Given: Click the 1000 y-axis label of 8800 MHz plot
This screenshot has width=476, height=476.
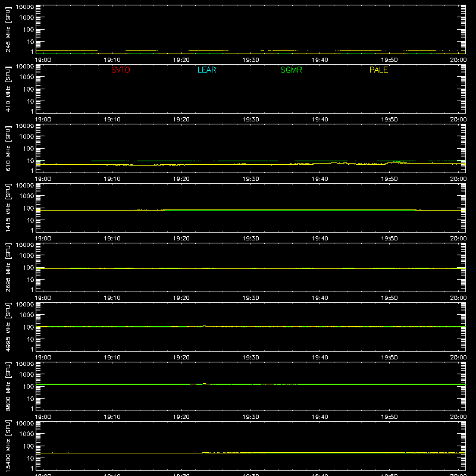Looking at the screenshot, I should click(x=26, y=375).
